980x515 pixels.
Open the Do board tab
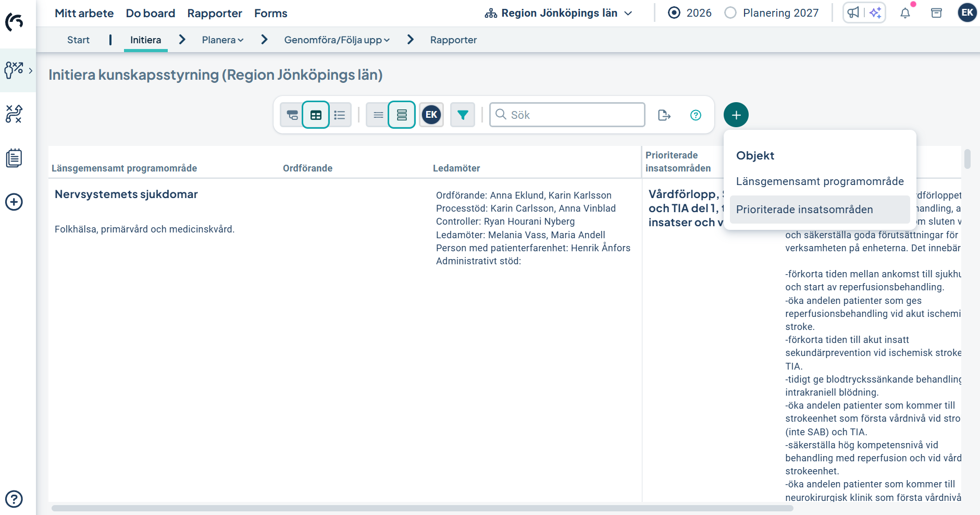150,13
